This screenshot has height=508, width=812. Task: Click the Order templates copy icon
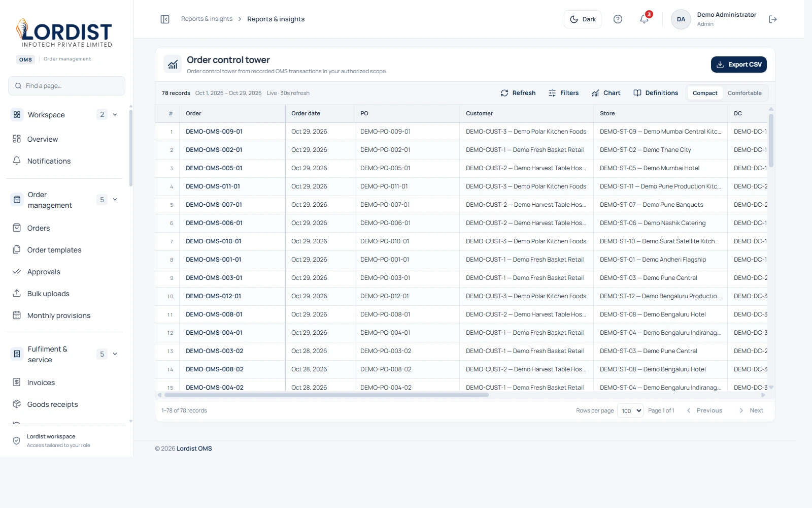[x=17, y=249]
